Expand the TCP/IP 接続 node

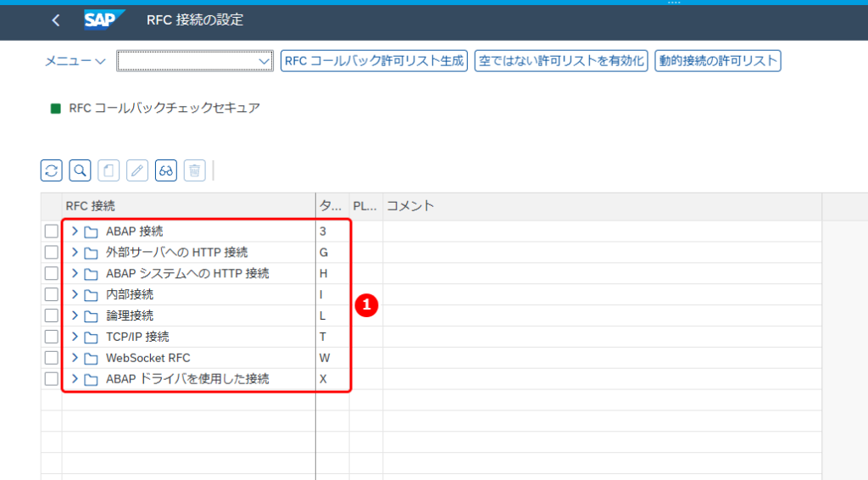[x=75, y=336]
